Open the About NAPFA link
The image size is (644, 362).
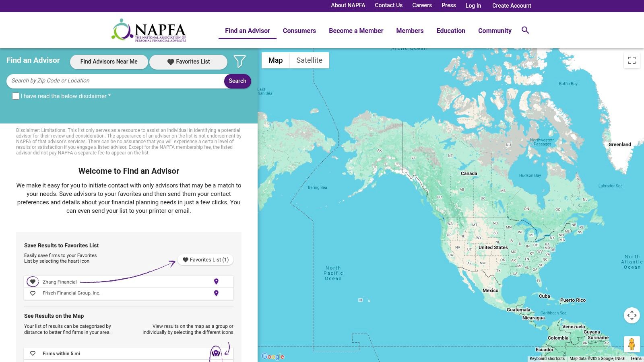[348, 5]
